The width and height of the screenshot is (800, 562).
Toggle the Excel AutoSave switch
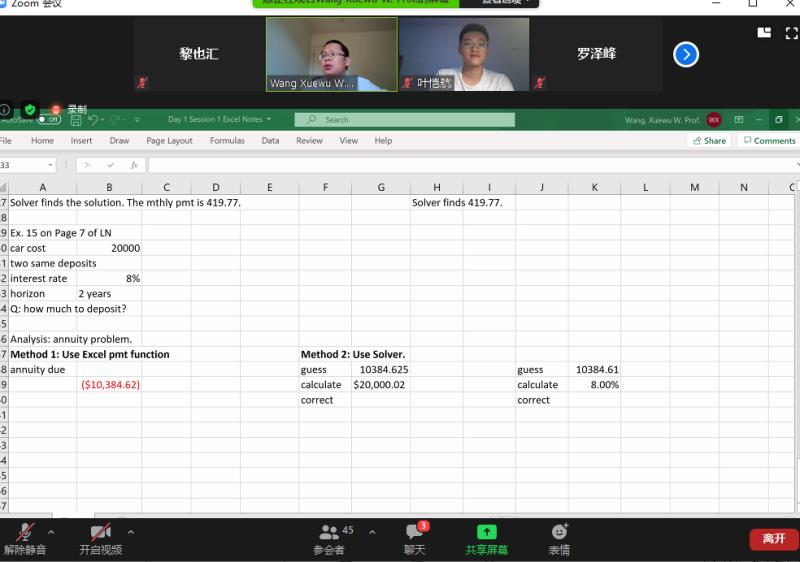[x=48, y=119]
